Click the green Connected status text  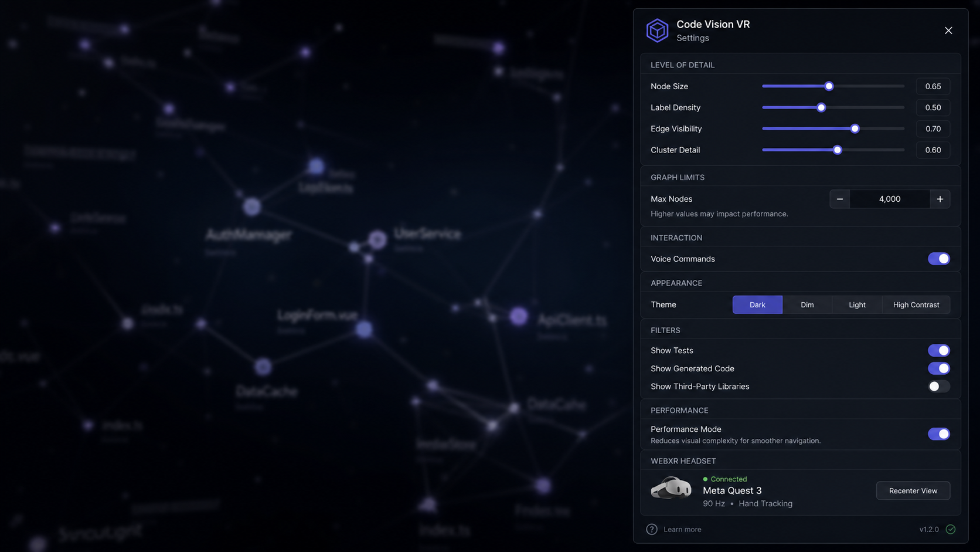tap(729, 479)
